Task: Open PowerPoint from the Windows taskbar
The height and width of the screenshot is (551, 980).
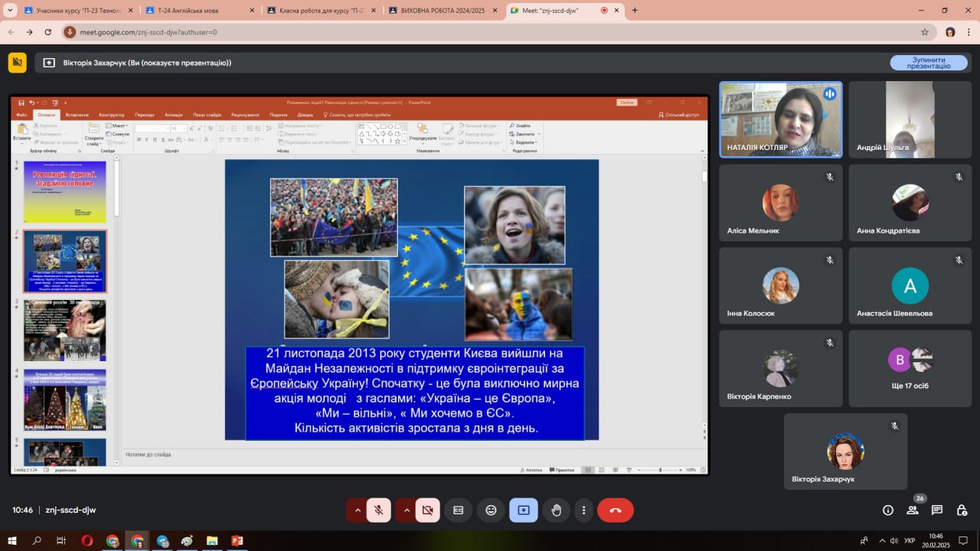Action: pyautogui.click(x=237, y=541)
